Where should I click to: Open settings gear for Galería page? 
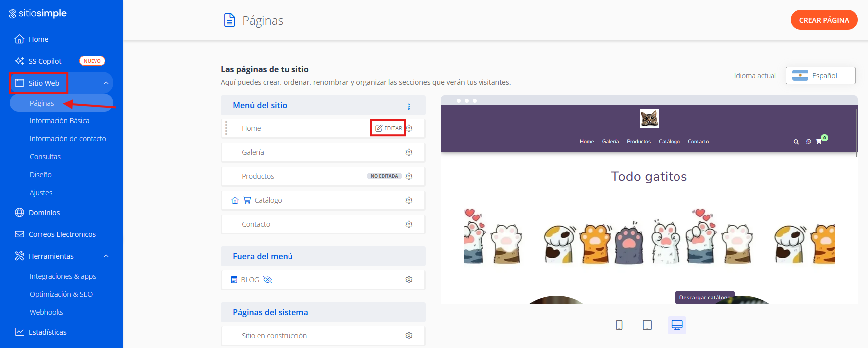(409, 152)
